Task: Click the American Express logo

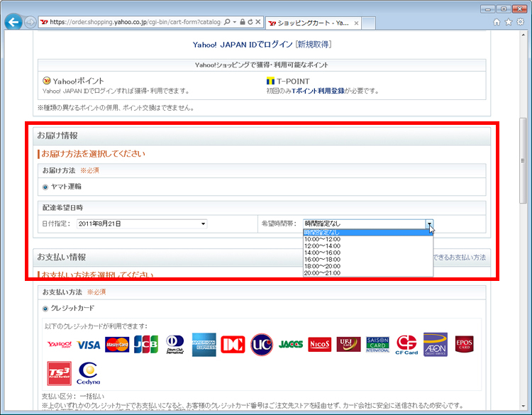Action: click(204, 345)
